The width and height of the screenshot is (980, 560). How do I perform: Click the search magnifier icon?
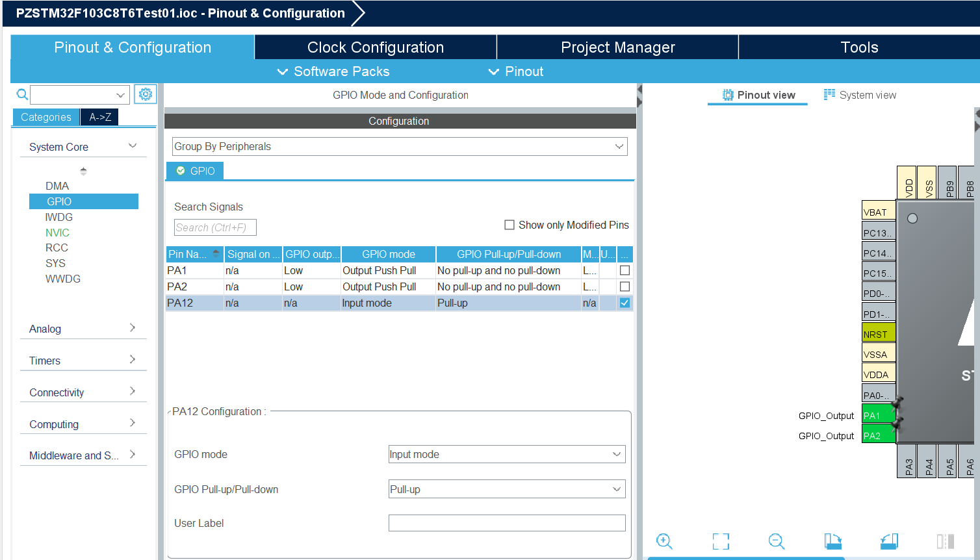pyautogui.click(x=22, y=95)
